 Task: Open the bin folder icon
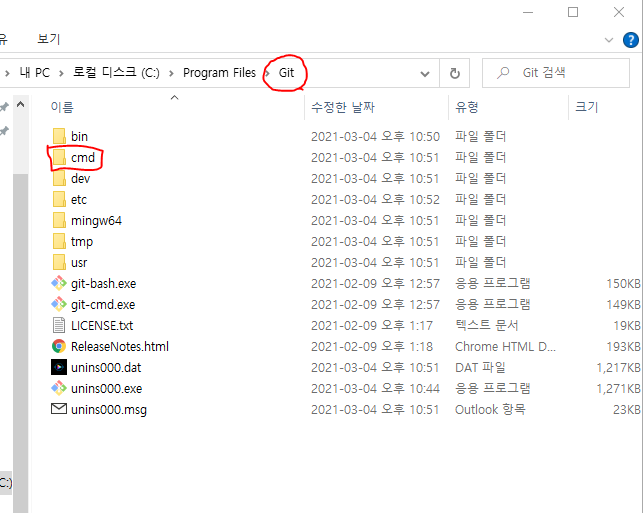[x=59, y=136]
